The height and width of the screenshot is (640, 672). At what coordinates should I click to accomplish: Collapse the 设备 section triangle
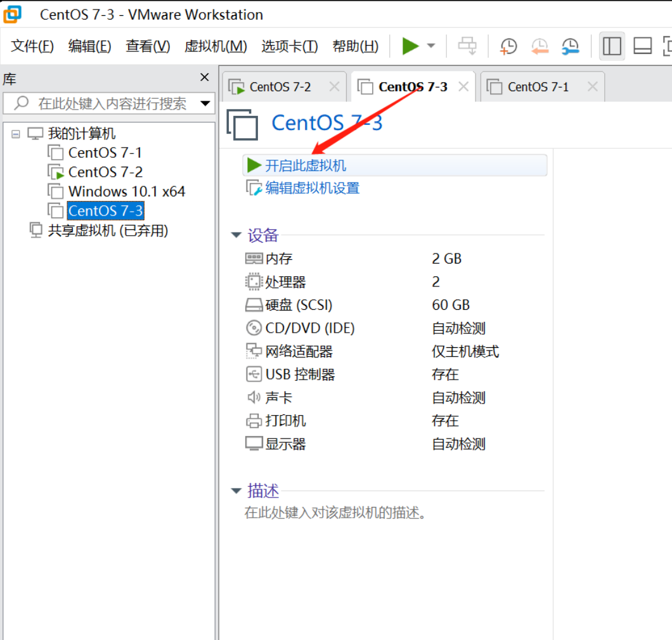pyautogui.click(x=236, y=234)
